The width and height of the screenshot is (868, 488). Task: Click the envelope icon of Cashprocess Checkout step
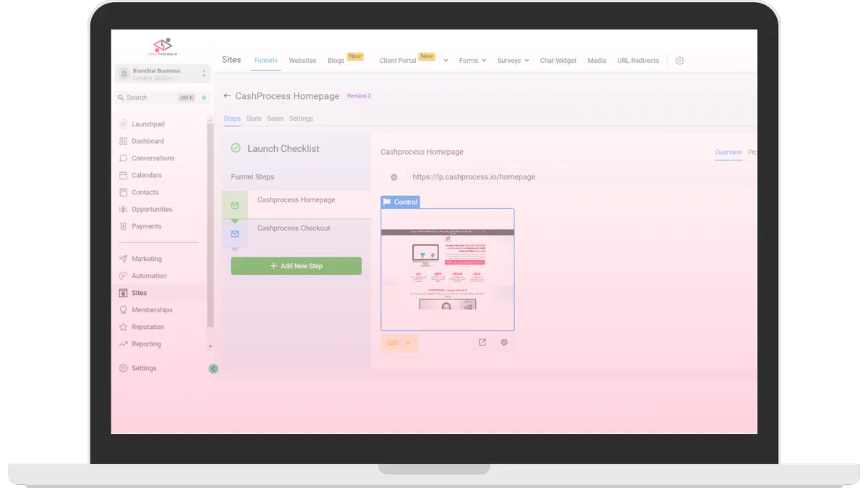pos(234,234)
